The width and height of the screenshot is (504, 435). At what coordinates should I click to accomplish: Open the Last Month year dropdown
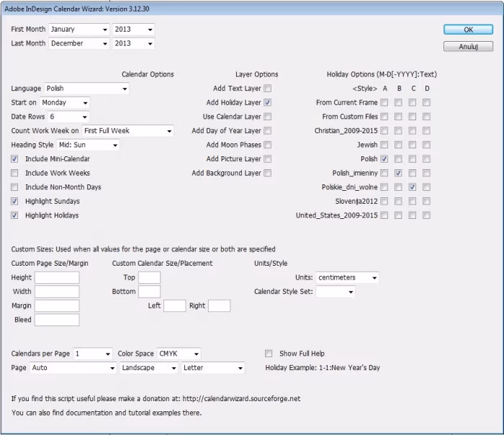133,43
